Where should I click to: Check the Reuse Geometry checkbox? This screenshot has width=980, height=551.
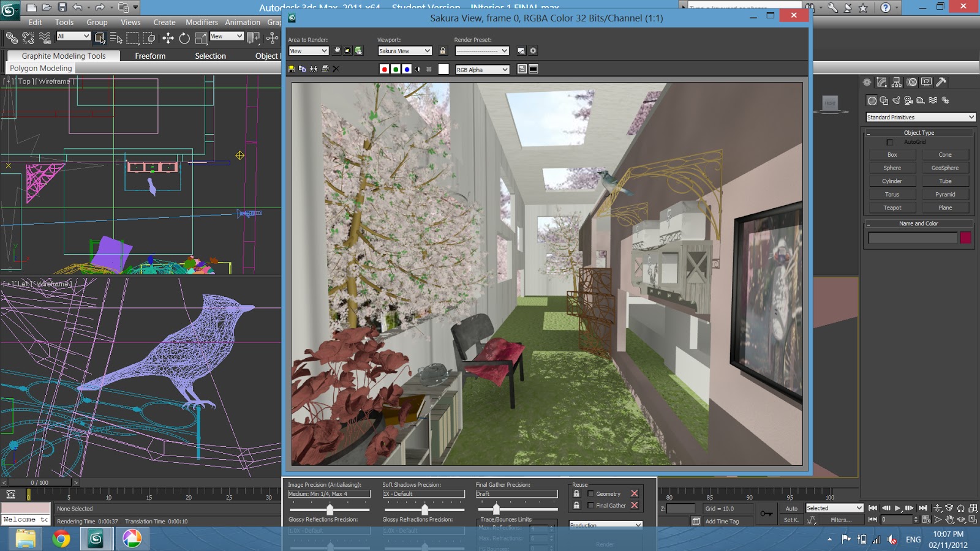point(590,493)
